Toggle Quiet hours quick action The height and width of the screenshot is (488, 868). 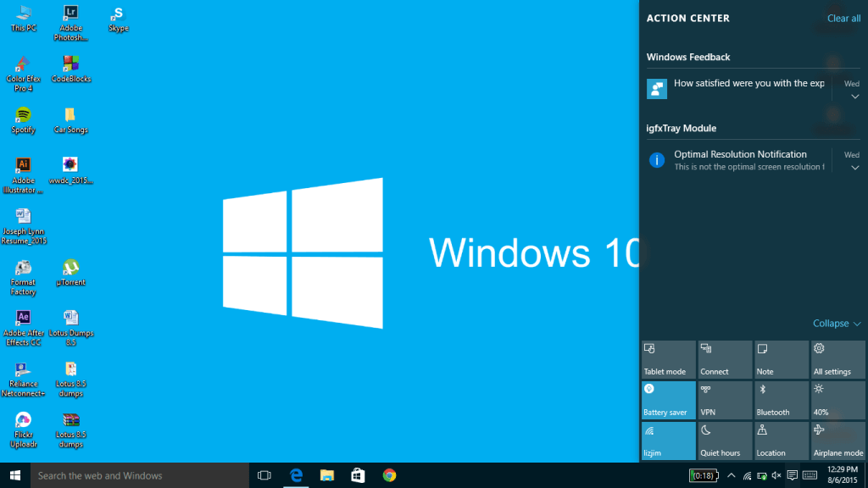point(726,441)
